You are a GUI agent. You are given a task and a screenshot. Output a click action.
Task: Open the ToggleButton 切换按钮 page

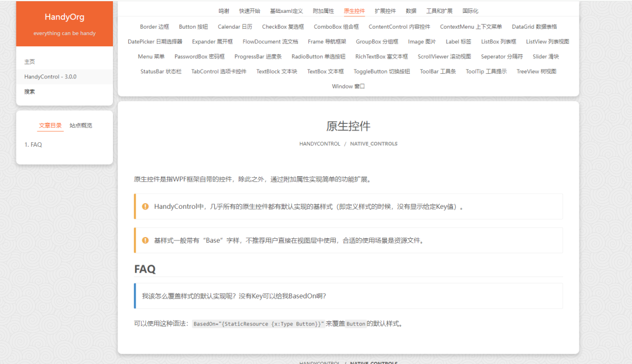[x=382, y=71]
